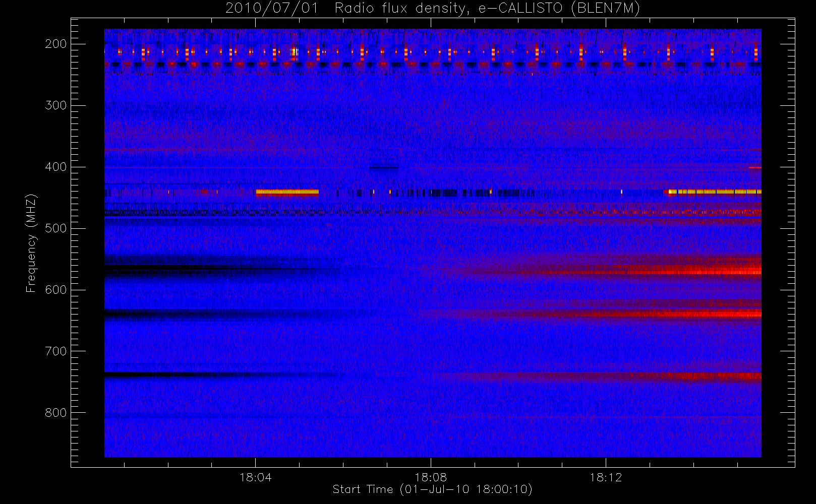Viewport: 816px width, 504px height.
Task: Select the 600 frequency axis label
Action: click(55, 290)
